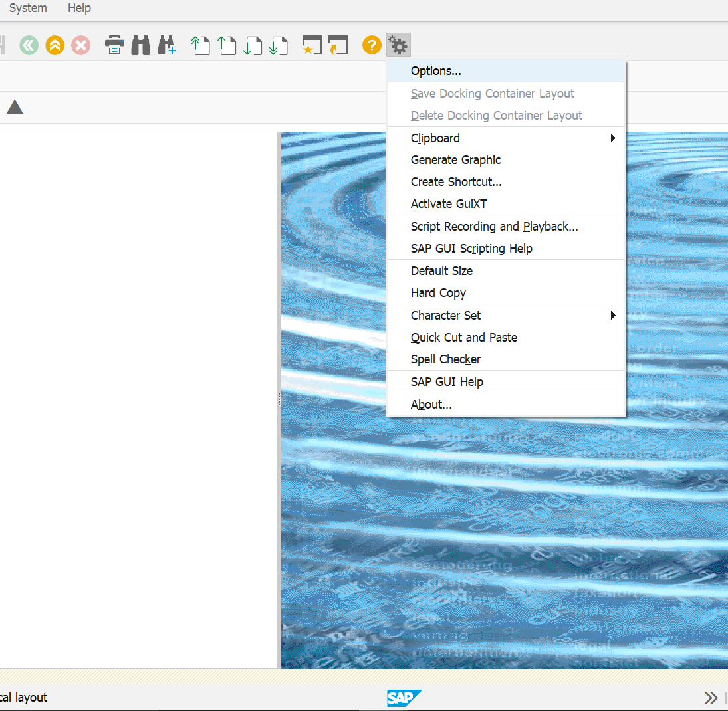Click the green Back arrow icon
This screenshot has height=711, width=728.
point(29,45)
